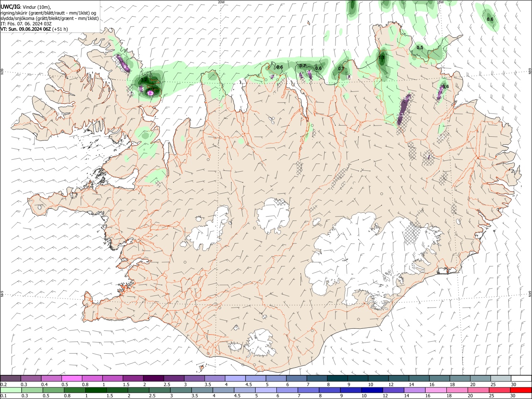Click the pale green 0.1 swatch in lower legend
This screenshot has width=532, height=399.
(x=11, y=390)
